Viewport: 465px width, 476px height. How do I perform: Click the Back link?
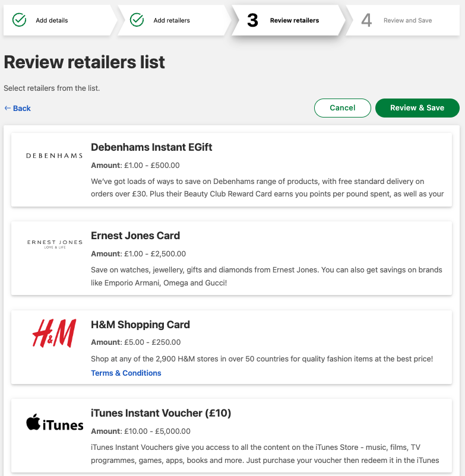(x=18, y=109)
